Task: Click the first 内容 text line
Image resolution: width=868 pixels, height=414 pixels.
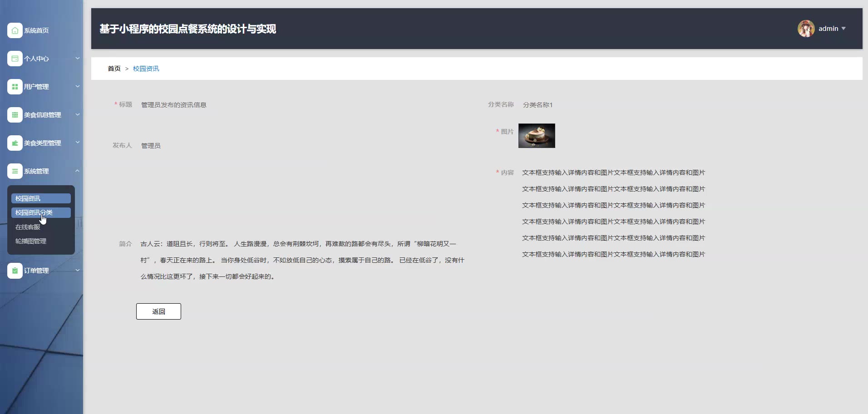Action: [x=613, y=172]
